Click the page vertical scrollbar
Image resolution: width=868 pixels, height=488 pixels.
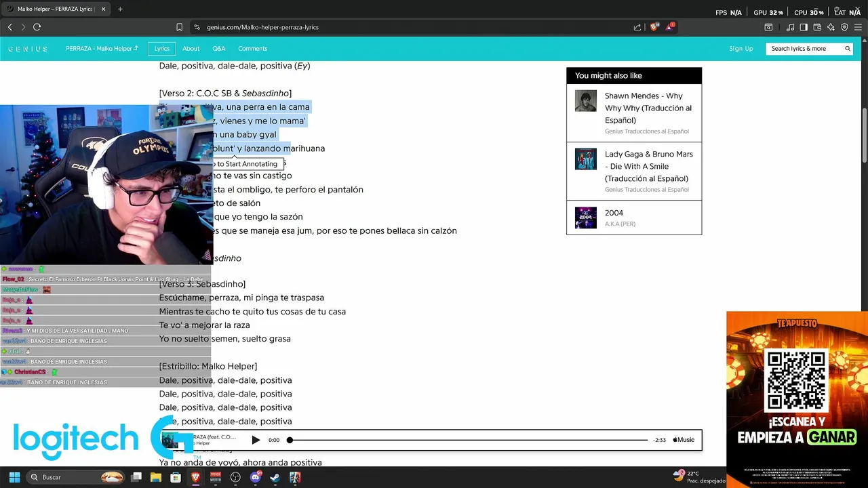(x=864, y=135)
